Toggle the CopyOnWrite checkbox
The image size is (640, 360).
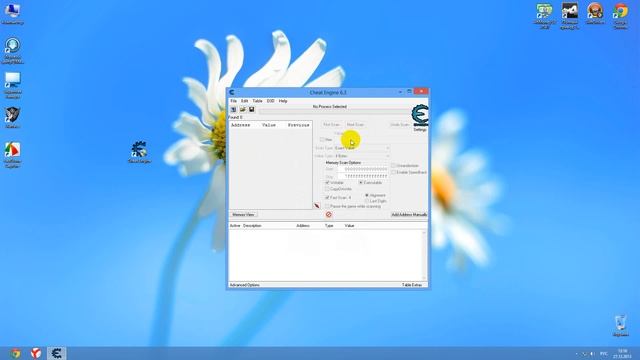coord(327,189)
